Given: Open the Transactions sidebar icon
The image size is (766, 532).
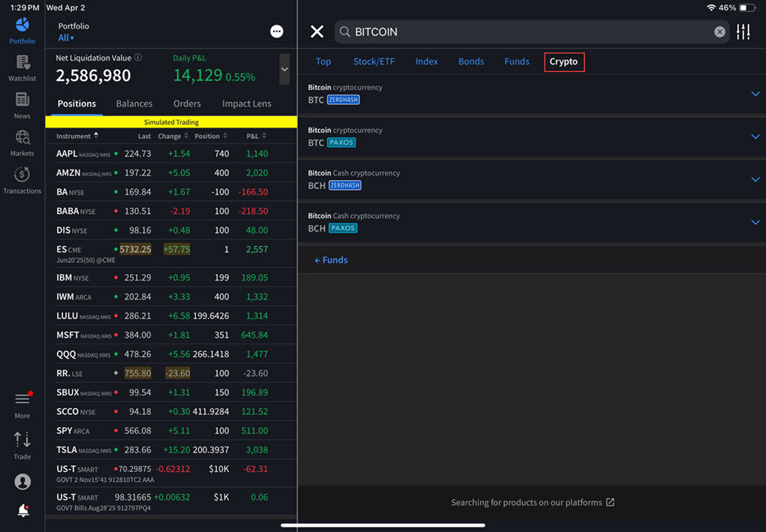Looking at the screenshot, I should (22, 179).
